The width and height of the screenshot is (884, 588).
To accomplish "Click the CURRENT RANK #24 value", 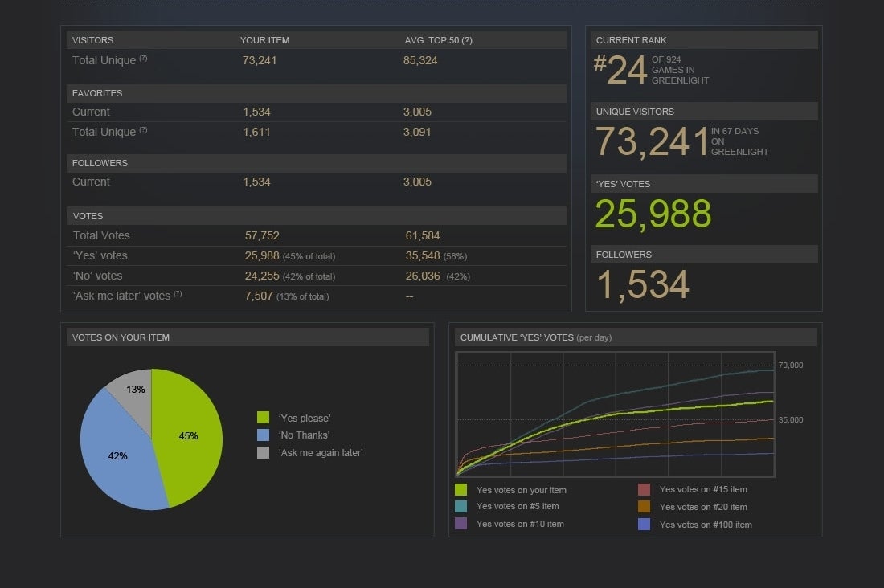I will coord(621,70).
